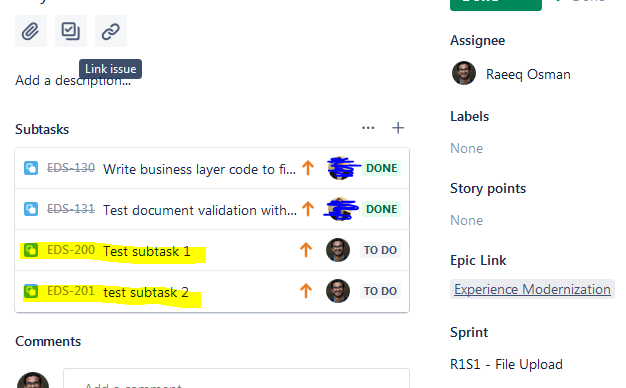
Task: Select 'test subtask 2' summary text
Action: click(146, 292)
